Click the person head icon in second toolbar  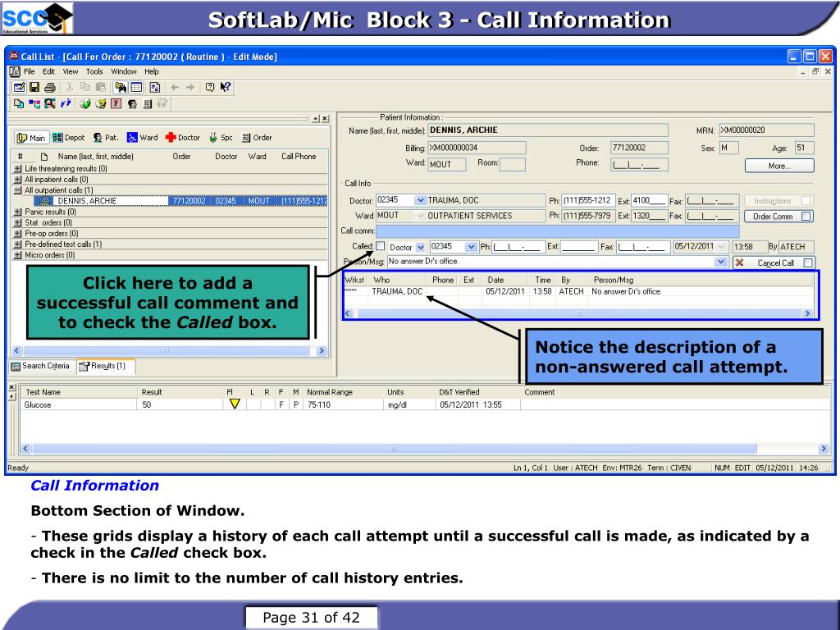(132, 103)
